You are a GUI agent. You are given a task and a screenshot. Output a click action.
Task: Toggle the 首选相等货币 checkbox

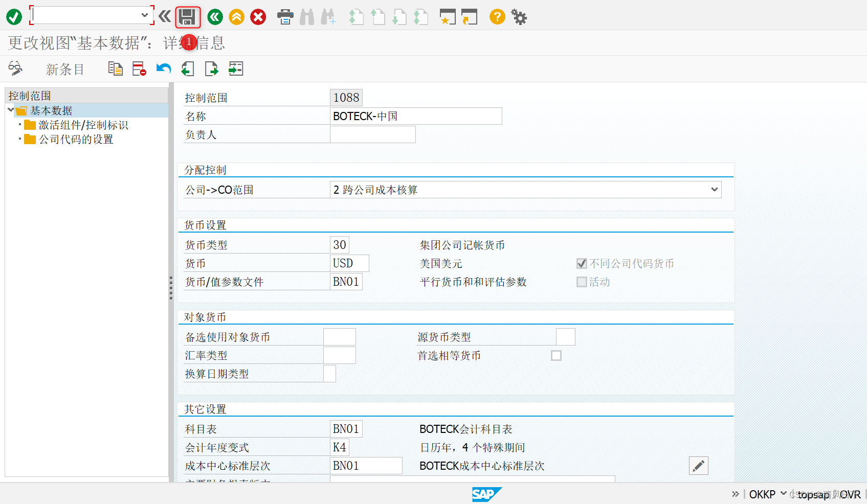(x=557, y=355)
